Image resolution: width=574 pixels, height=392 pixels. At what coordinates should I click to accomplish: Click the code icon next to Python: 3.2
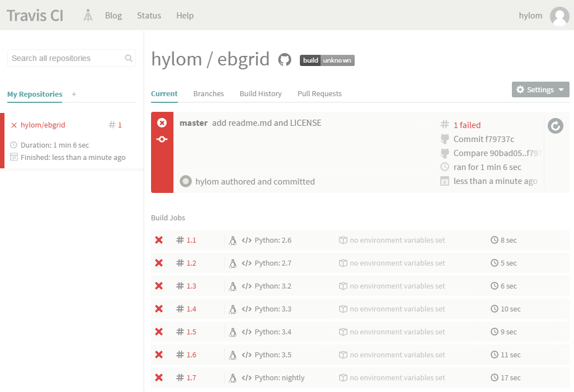coord(247,286)
